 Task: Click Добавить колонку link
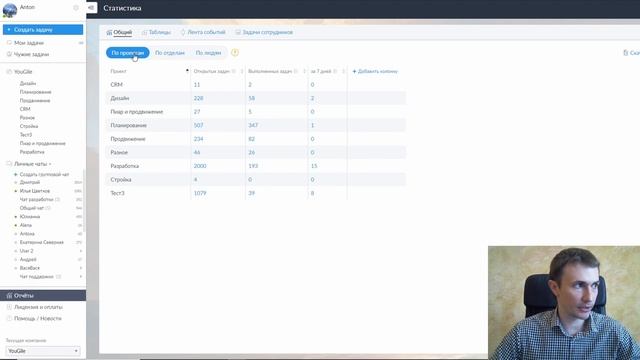[x=375, y=71]
